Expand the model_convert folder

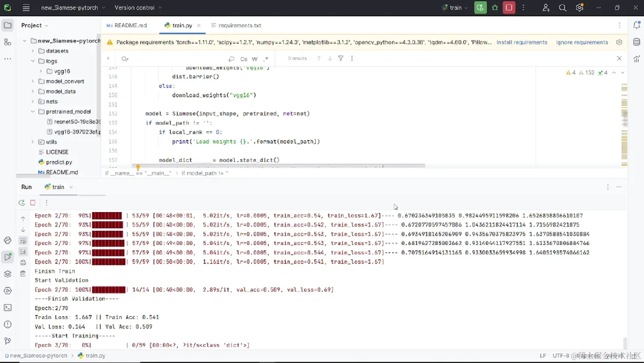click(33, 81)
